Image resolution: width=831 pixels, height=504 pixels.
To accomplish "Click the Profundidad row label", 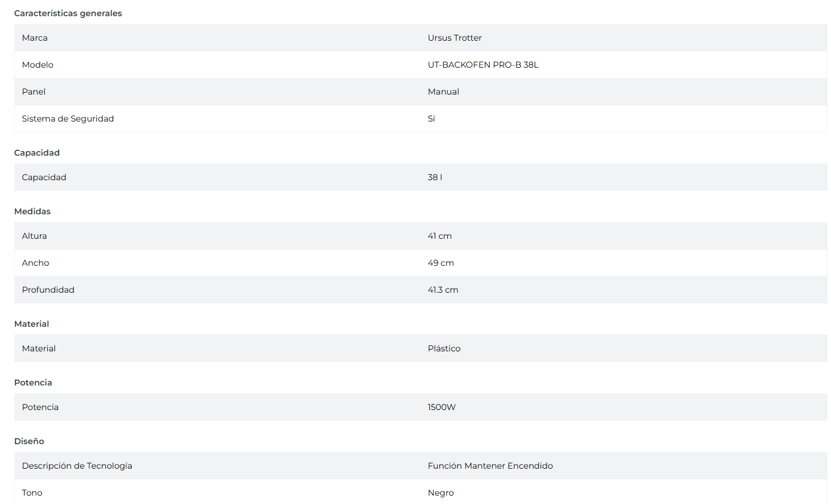I will (48, 290).
